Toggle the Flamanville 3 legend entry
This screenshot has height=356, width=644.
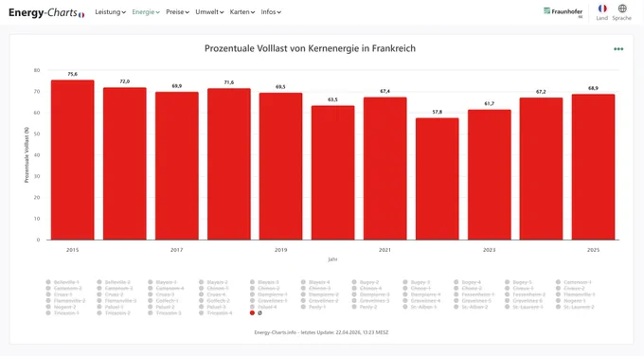coord(116,300)
